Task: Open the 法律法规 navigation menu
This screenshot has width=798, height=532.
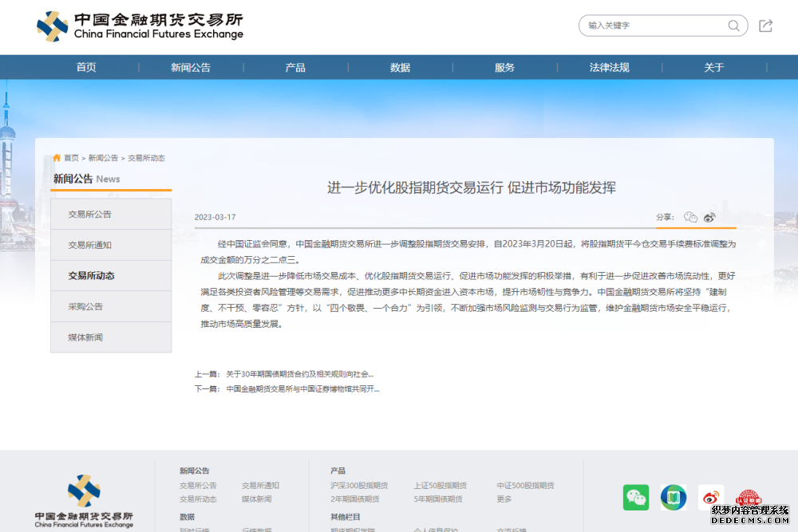Action: tap(609, 67)
